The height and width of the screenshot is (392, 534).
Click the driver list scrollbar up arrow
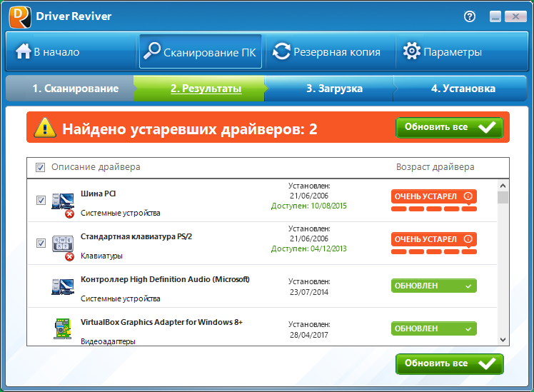point(503,186)
